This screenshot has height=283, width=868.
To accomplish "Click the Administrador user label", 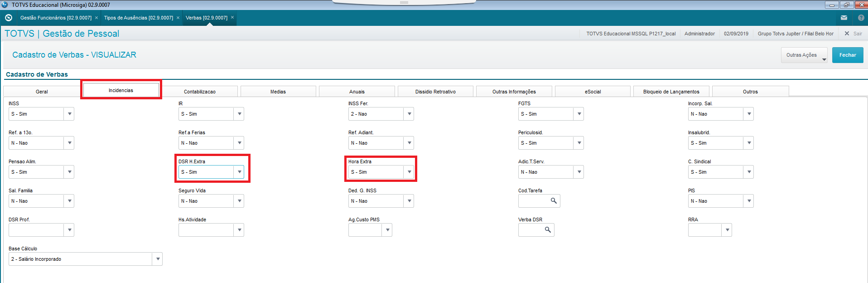I will (x=699, y=34).
